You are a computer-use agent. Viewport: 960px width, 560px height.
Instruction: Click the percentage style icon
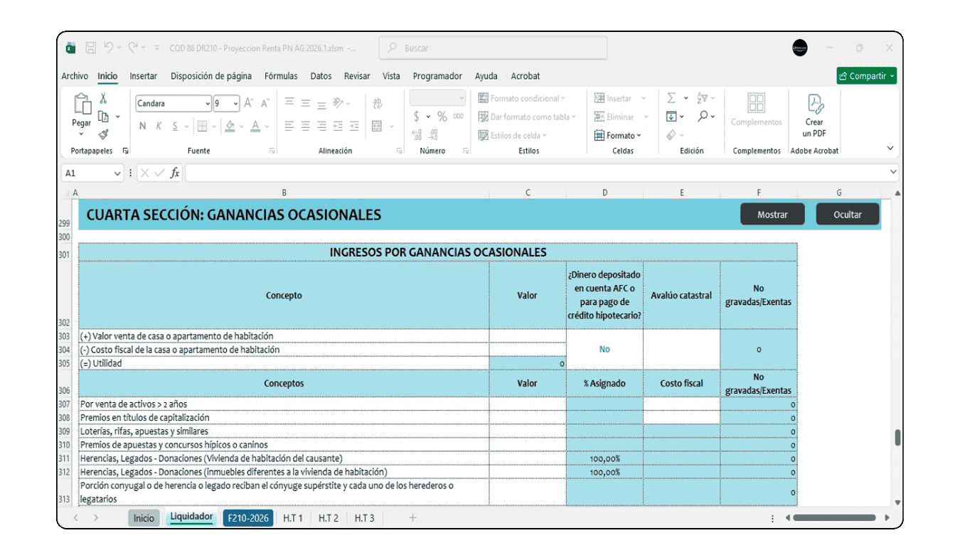[442, 117]
